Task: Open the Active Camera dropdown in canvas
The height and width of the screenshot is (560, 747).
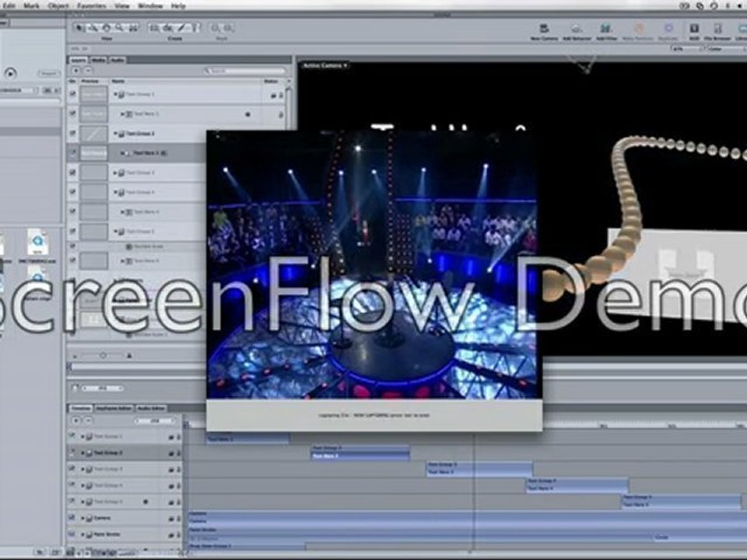Action: [x=325, y=65]
